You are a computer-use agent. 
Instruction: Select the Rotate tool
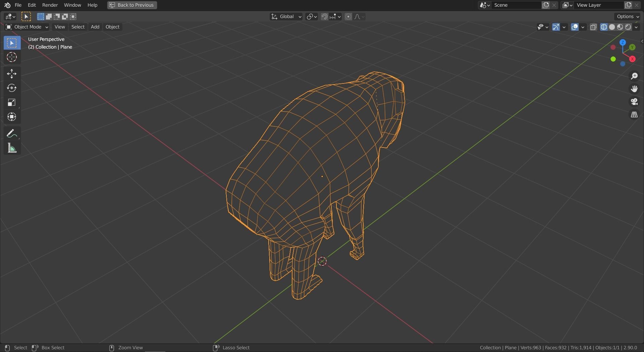click(12, 88)
